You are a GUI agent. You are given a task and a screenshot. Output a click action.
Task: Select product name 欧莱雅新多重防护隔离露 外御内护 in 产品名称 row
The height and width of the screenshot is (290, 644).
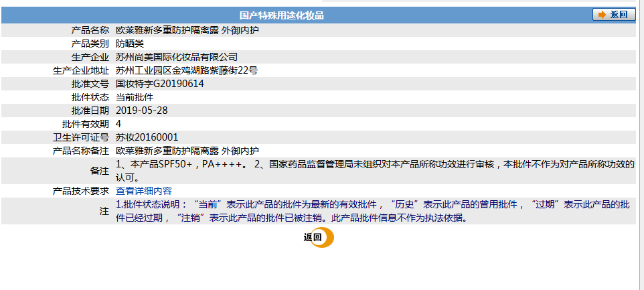[187, 30]
